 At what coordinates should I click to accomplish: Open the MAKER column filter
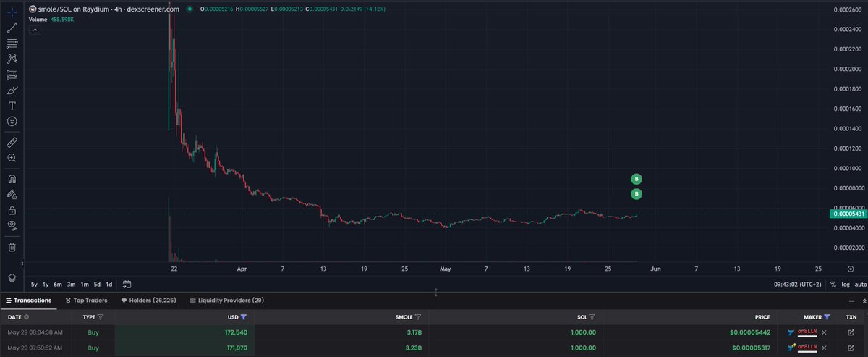coord(827,317)
